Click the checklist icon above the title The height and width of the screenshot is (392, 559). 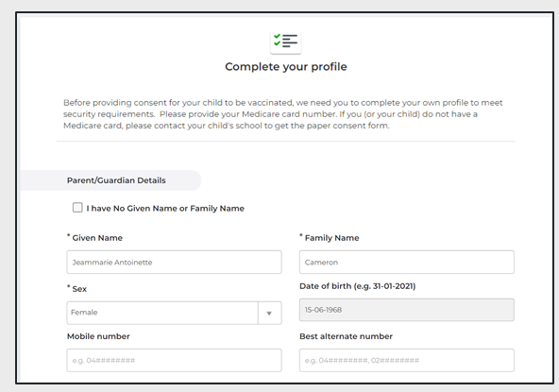coord(285,42)
